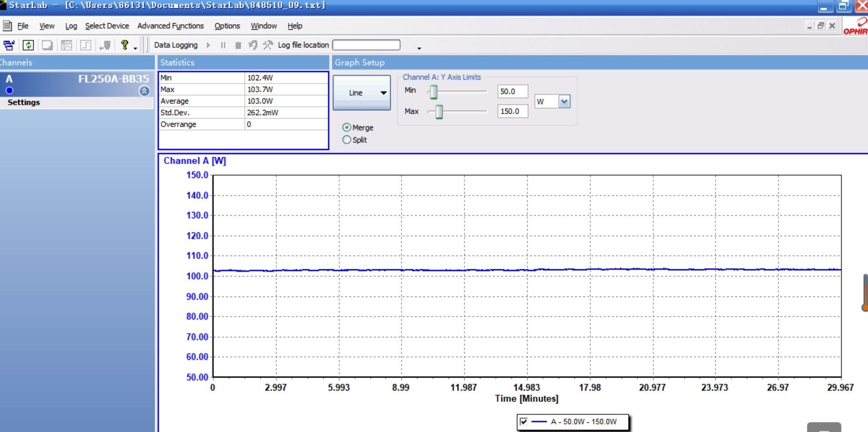Click the Y axis Max slider handle
This screenshot has width=868, height=432.
439,112
